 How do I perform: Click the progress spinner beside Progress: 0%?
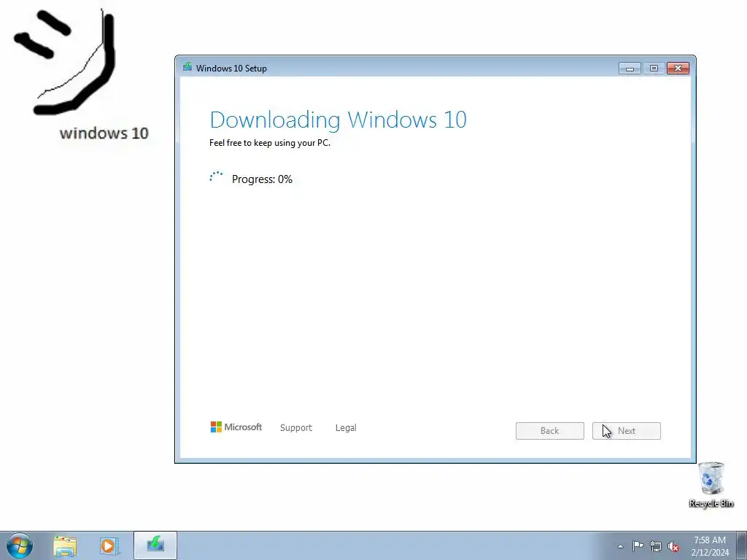point(216,178)
